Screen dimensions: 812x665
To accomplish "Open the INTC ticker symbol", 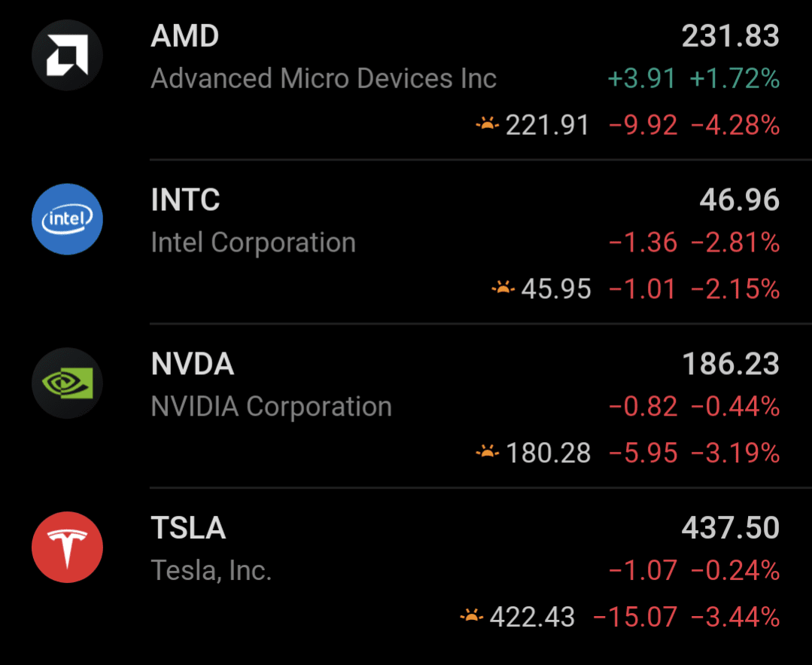I will pos(186,200).
